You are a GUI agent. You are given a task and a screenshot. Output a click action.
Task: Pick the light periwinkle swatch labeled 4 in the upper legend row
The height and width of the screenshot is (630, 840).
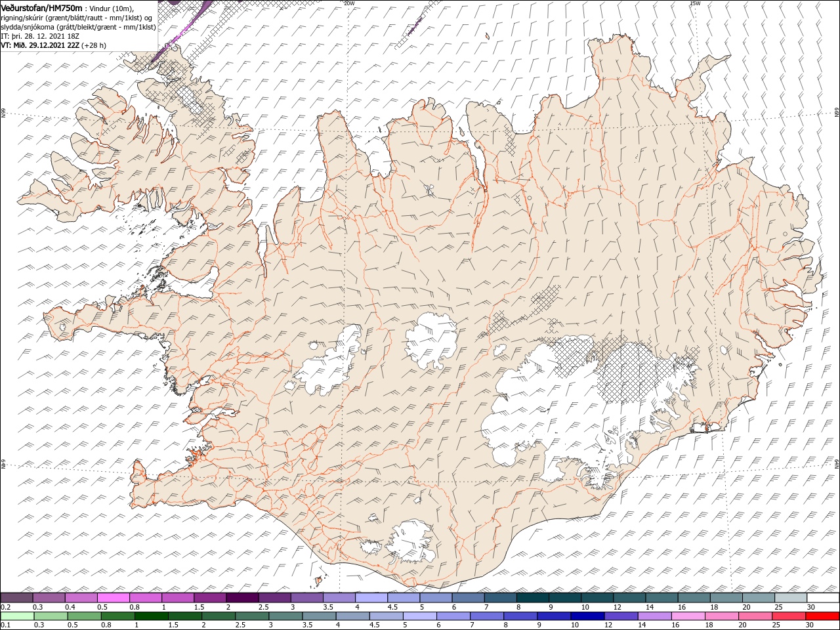[371, 598]
